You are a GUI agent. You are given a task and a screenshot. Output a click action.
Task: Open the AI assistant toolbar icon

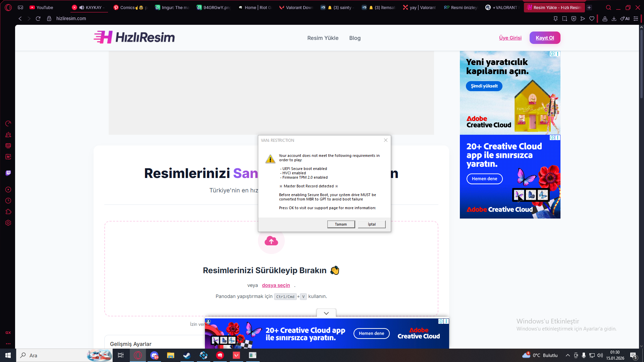click(x=625, y=19)
